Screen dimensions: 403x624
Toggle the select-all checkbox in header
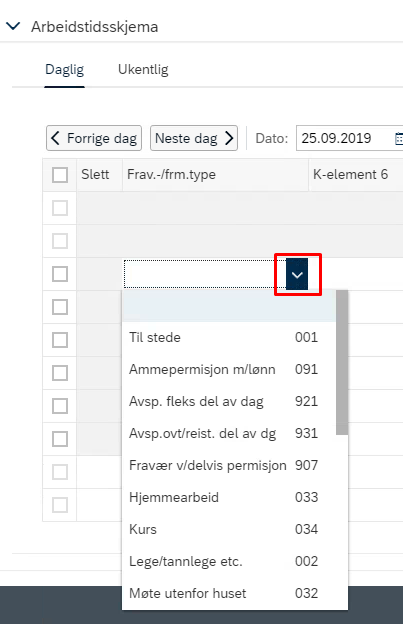(x=60, y=175)
